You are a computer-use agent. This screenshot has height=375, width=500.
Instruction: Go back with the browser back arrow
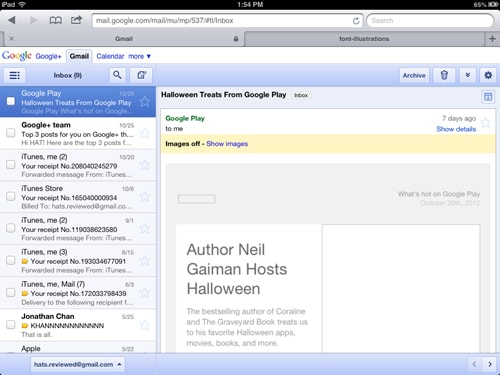(x=12, y=20)
